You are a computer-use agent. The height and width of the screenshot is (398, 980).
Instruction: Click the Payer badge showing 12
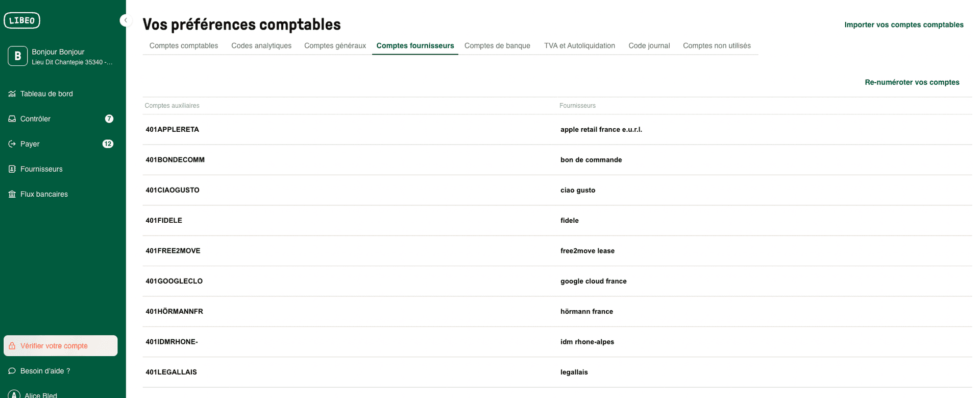click(108, 144)
